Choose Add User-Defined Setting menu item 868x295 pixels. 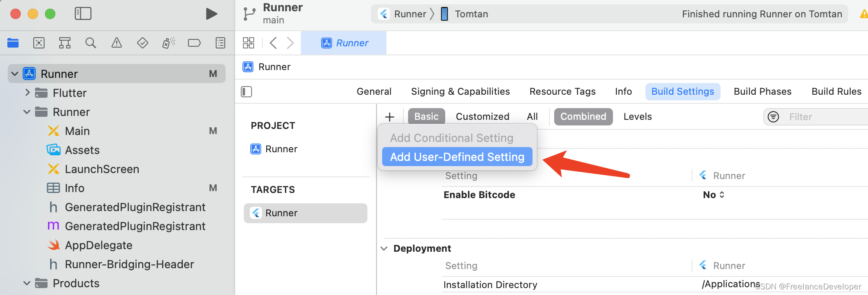[457, 157]
